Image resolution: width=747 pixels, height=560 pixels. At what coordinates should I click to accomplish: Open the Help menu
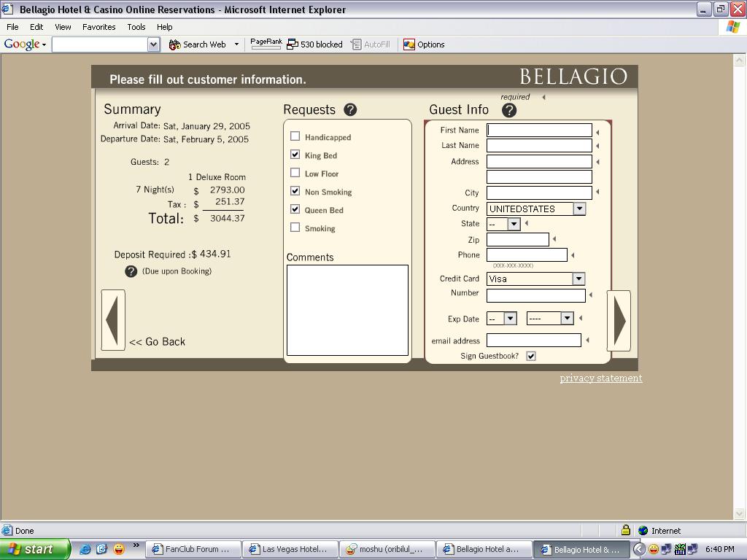(x=164, y=27)
